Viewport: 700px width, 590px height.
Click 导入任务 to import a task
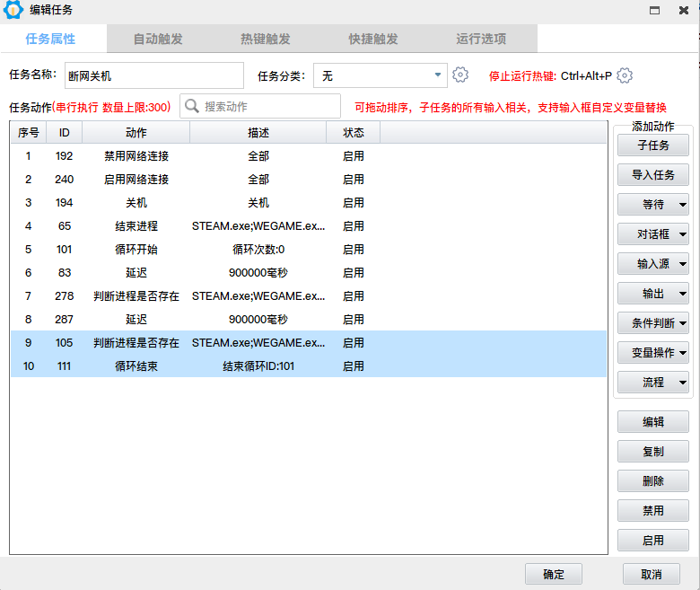pyautogui.click(x=653, y=175)
